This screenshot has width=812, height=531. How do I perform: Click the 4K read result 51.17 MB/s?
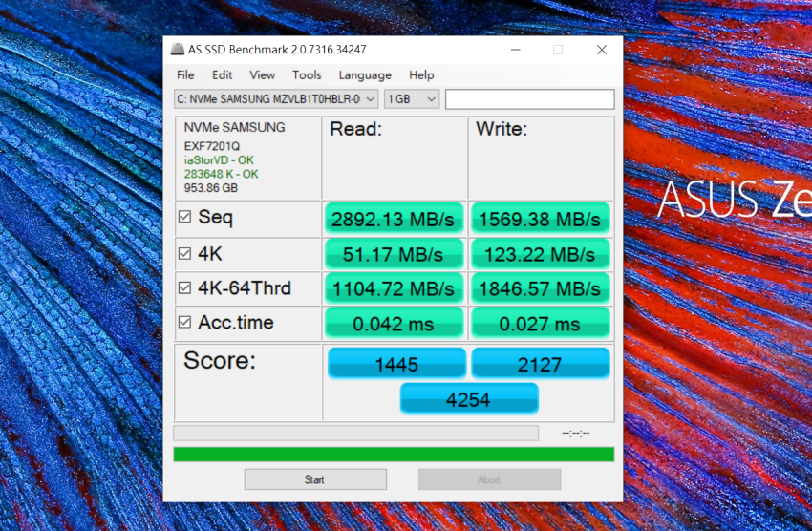(394, 254)
